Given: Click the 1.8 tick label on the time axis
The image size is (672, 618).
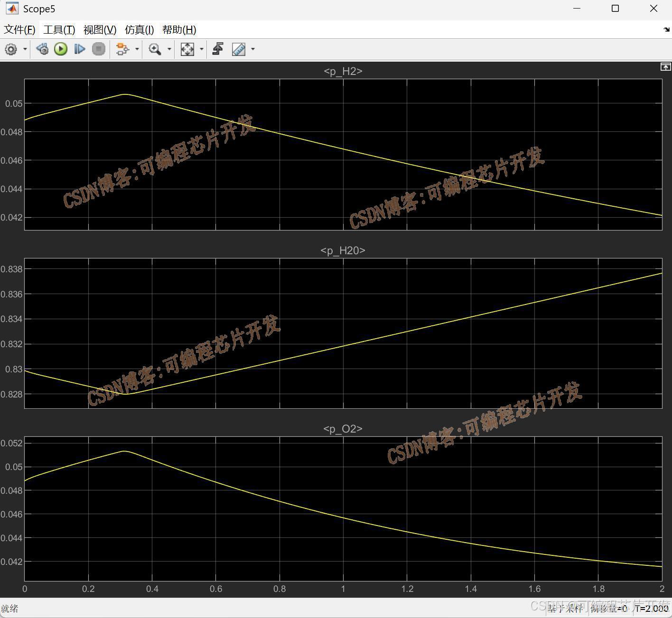Looking at the screenshot, I should click(598, 589).
